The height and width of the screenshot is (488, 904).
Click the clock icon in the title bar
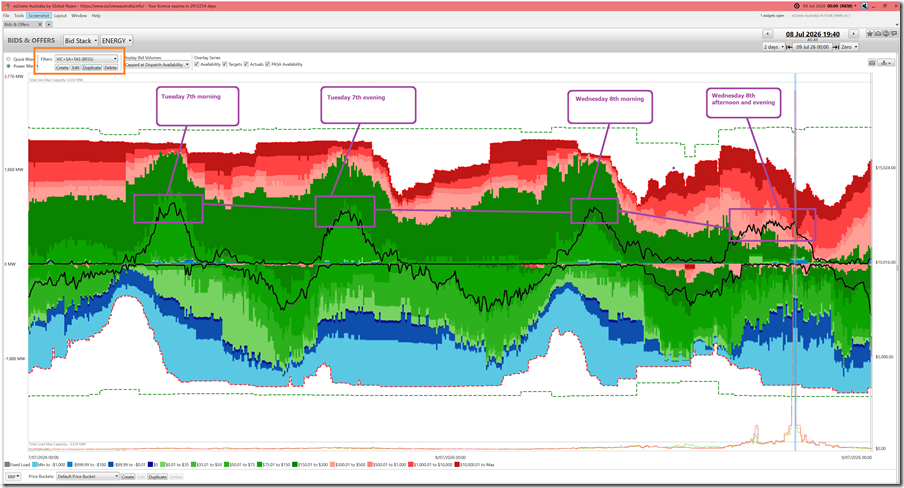796,6
